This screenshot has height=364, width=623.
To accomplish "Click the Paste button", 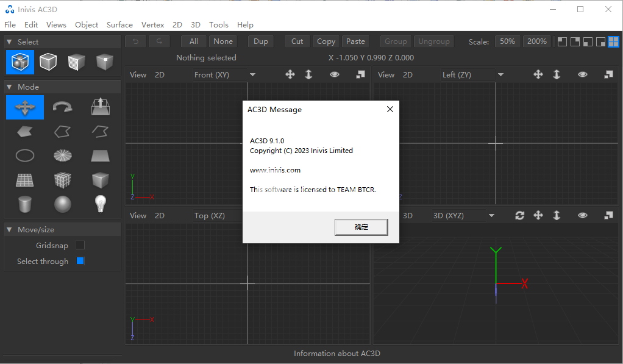I will tap(355, 41).
